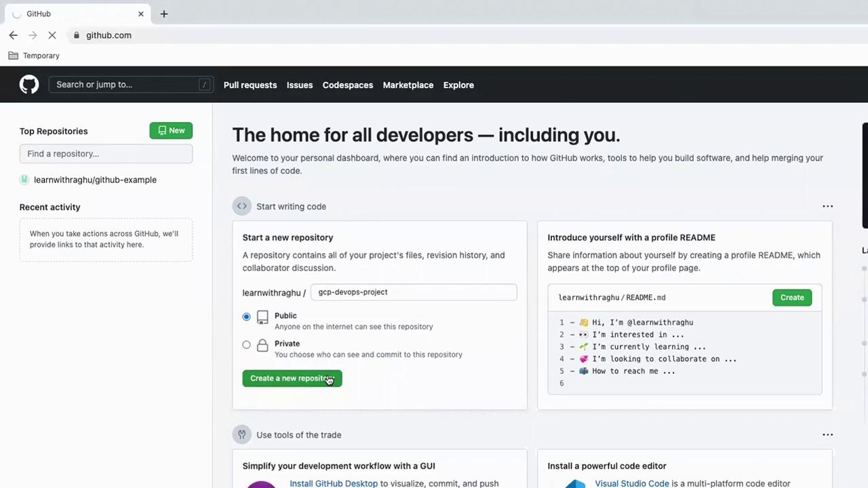
Task: Click the slash shortcut key hint in search
Action: coord(204,85)
